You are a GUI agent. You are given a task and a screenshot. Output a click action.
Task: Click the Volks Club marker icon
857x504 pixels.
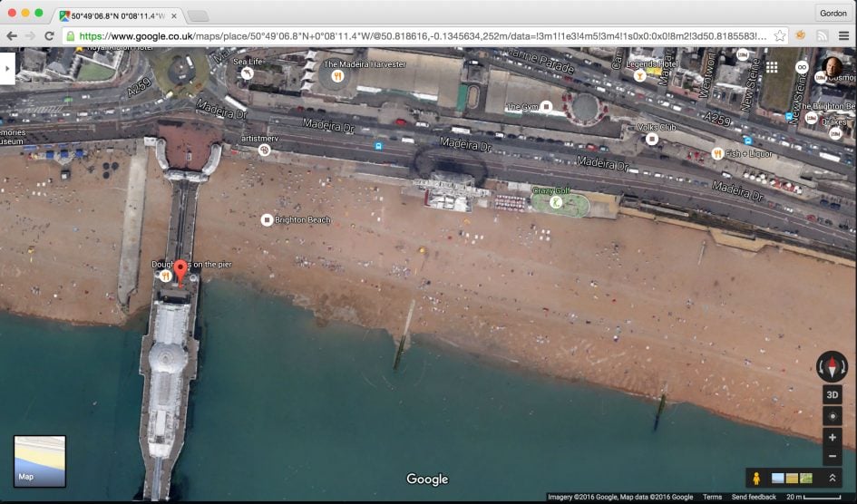[x=651, y=139]
